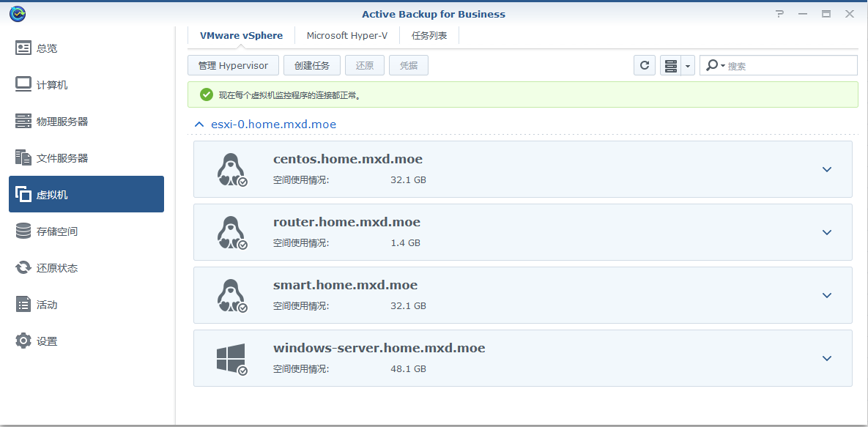Click the 管理 Hypervisor button
Screen dimensions: 868x427
234,65
